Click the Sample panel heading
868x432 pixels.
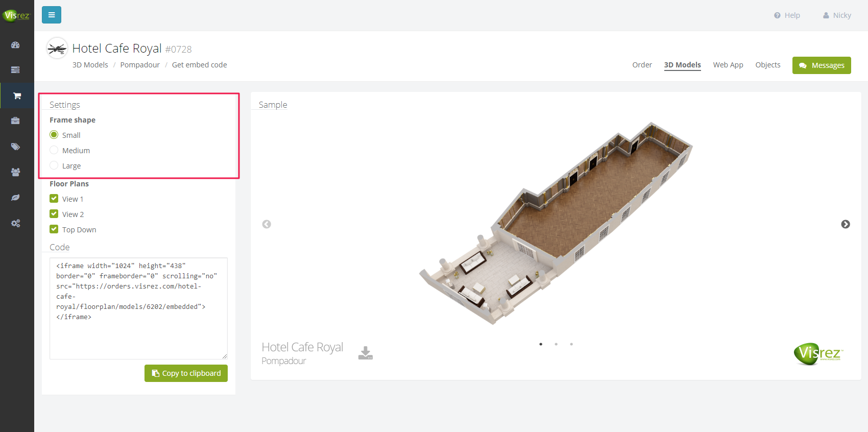pyautogui.click(x=273, y=105)
